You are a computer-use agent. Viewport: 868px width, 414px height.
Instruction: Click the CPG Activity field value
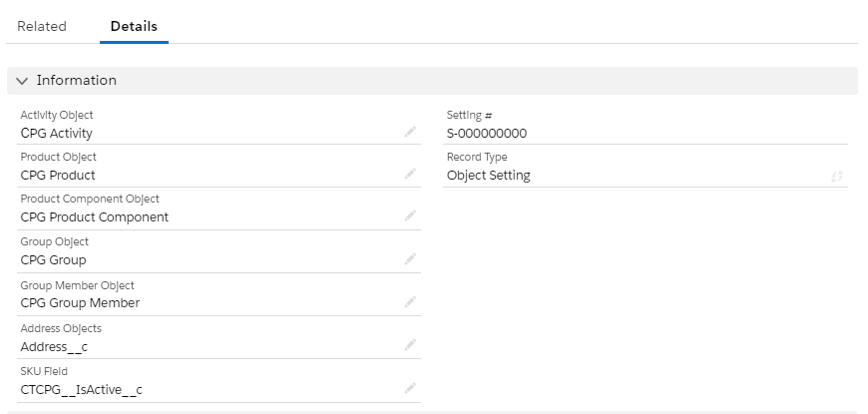57,133
